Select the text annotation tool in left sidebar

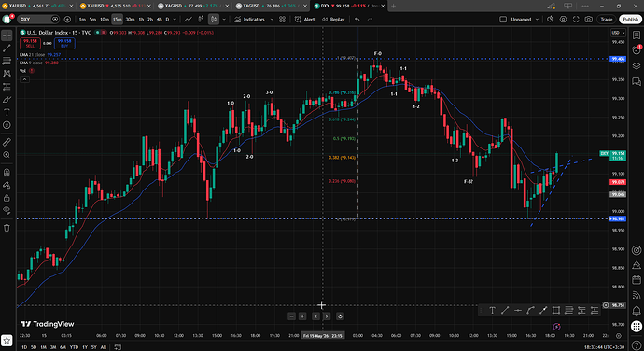click(x=7, y=112)
